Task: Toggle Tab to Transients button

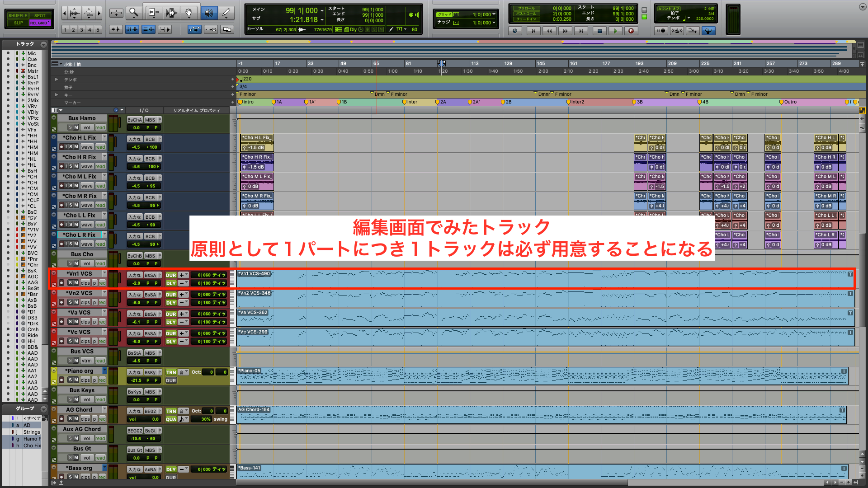Action: pos(116,29)
